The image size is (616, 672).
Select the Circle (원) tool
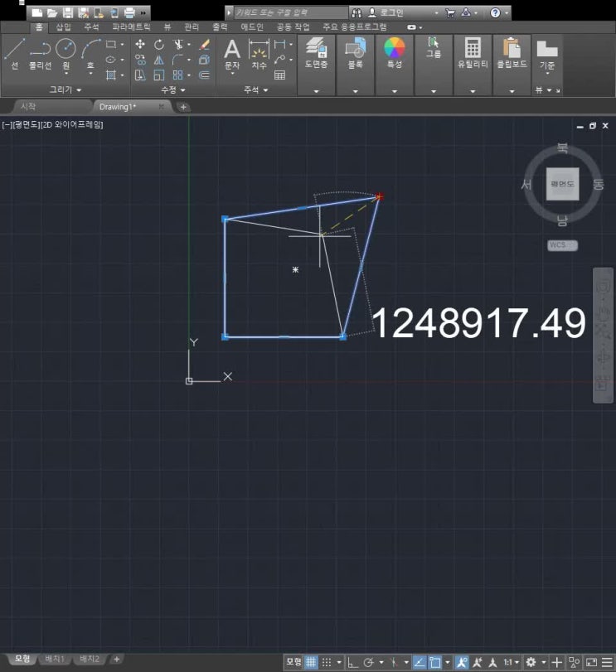[x=66, y=48]
